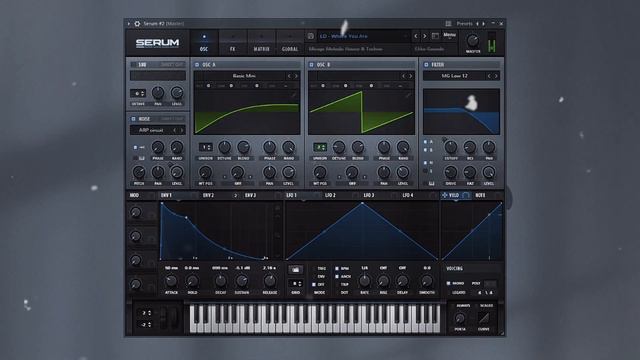Click the LFO RATE knob
640x360 pixels.
364,281
